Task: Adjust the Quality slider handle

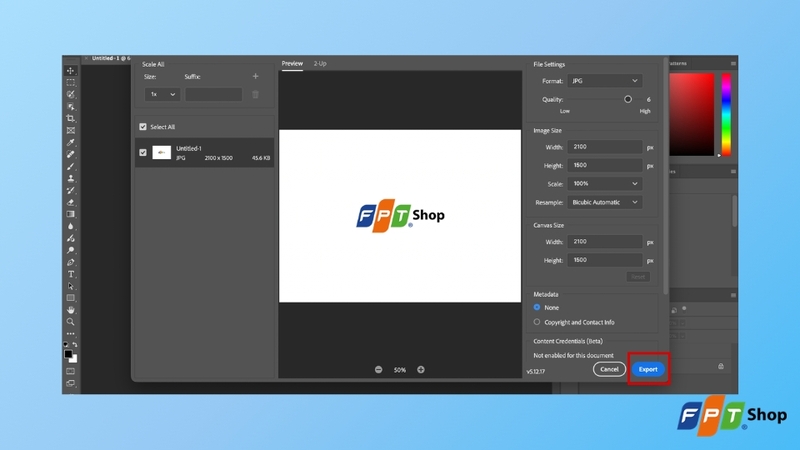Action: coord(628,99)
